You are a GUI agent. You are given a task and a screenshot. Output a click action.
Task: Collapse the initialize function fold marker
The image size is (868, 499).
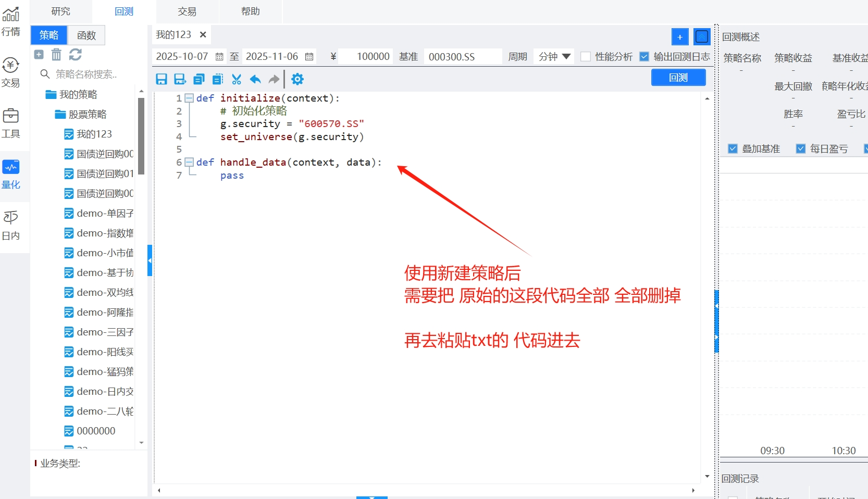[x=189, y=98]
